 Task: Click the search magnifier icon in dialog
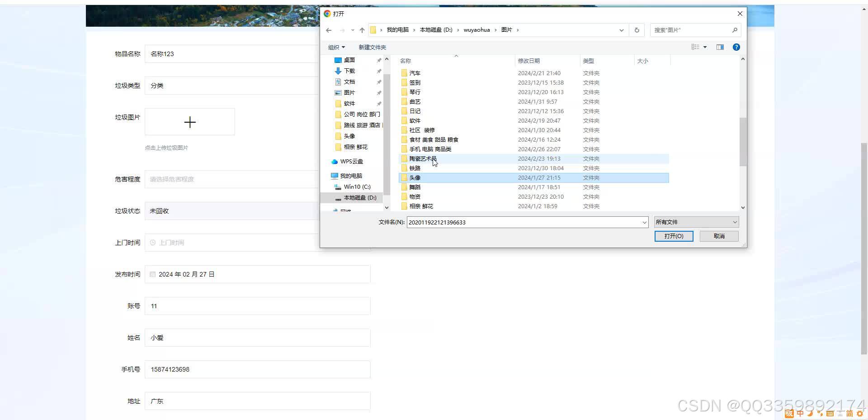(735, 30)
